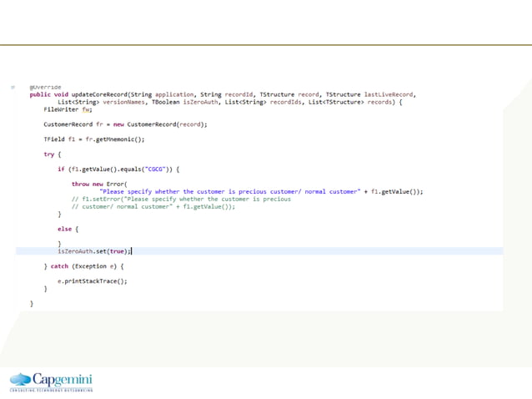Click the 'isZeroAuth.set(true);' line

click(94, 251)
